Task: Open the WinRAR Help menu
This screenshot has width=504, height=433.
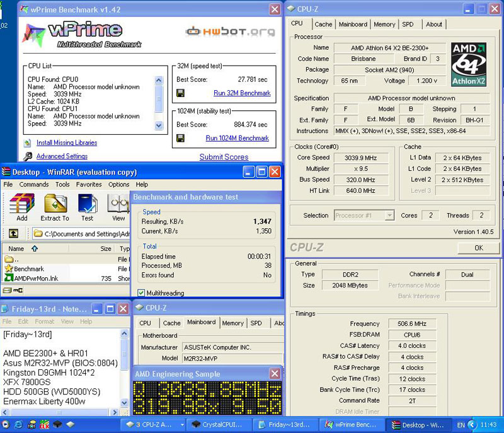Action: pyautogui.click(x=142, y=185)
